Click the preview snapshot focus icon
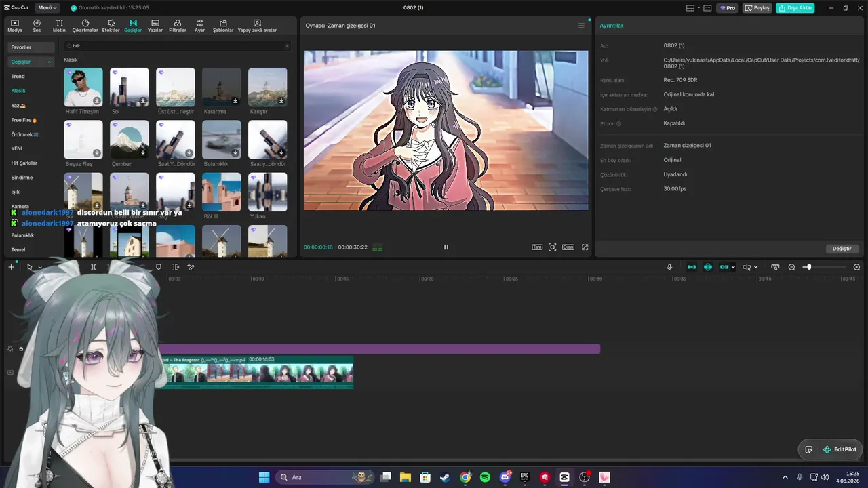Image resolution: width=868 pixels, height=488 pixels. (553, 247)
